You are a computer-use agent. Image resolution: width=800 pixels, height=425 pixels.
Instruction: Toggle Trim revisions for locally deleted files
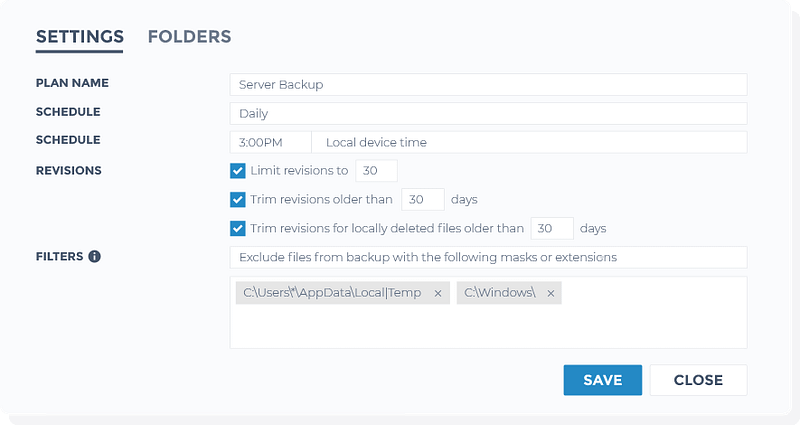(238, 228)
